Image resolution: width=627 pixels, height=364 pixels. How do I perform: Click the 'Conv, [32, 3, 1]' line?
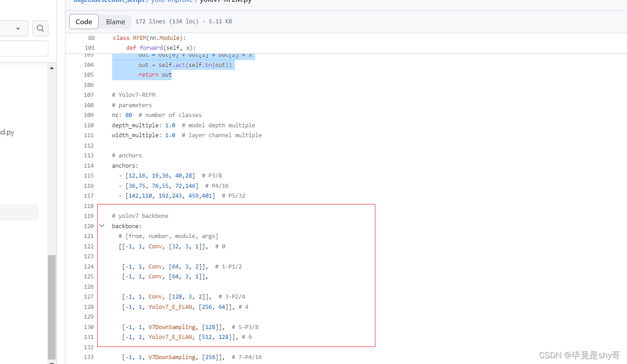point(172,246)
